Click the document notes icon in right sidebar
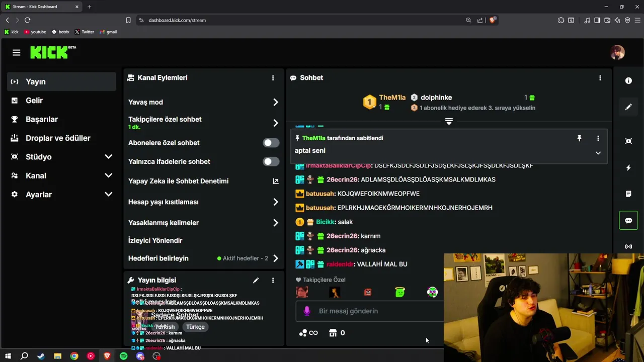 pos(628,194)
